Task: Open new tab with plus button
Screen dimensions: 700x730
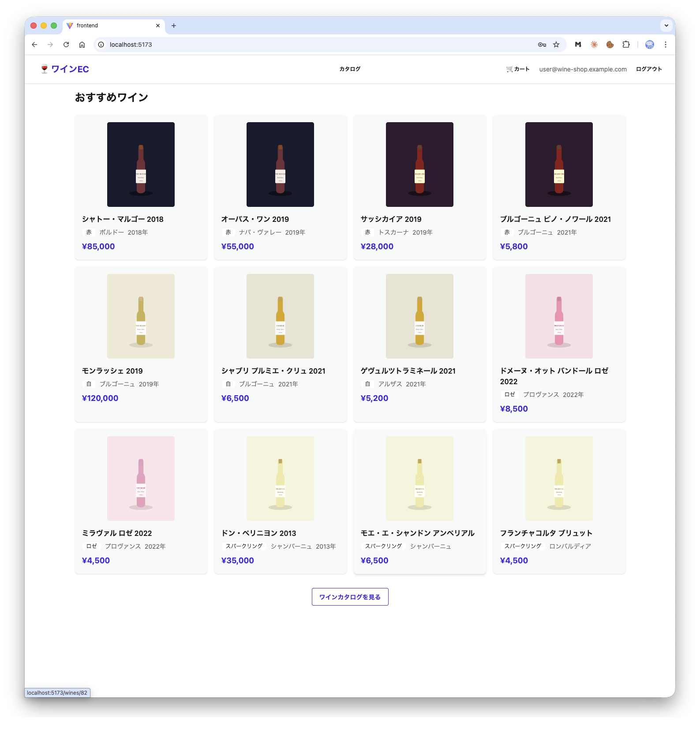Action: coord(174,26)
